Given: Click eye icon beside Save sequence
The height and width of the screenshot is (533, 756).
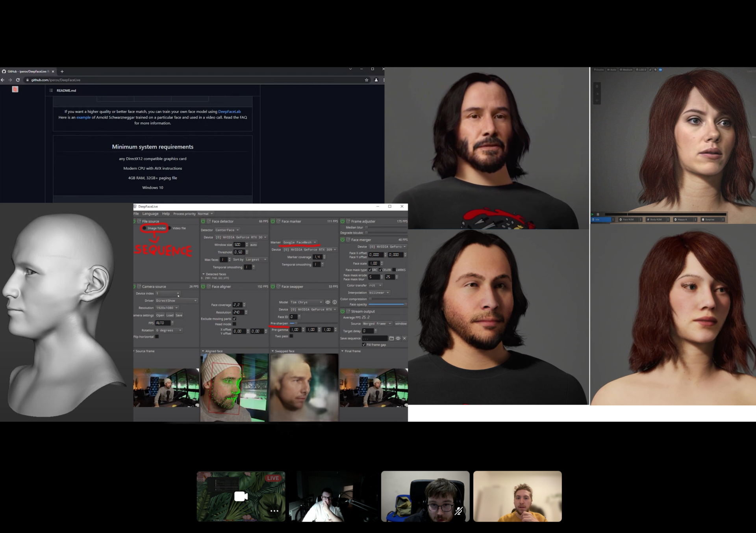Looking at the screenshot, I should (x=398, y=338).
